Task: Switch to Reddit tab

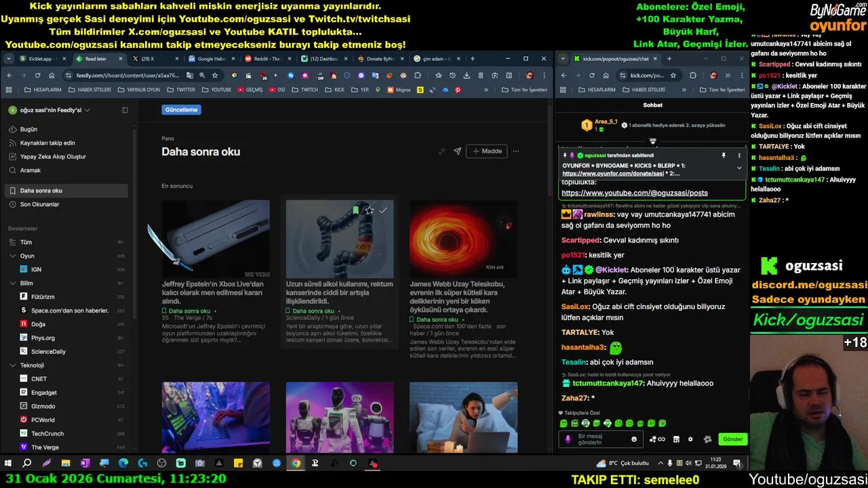Action: 267,59
